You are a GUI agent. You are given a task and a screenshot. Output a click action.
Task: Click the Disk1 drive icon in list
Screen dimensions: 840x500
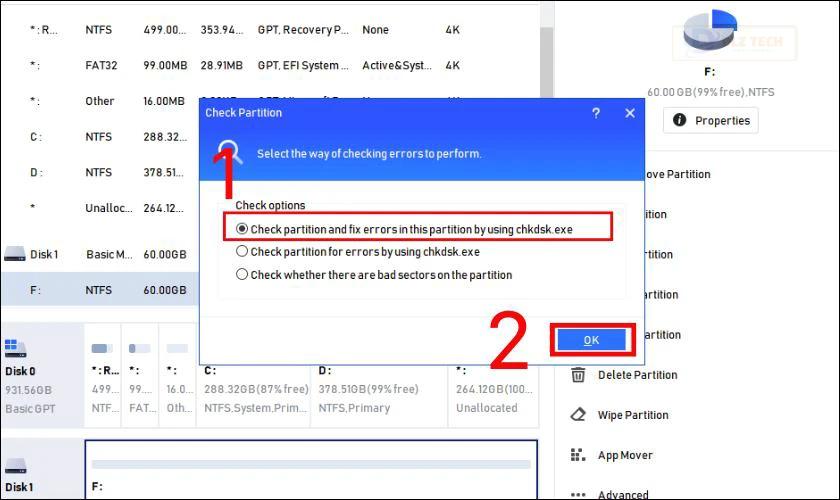(14, 253)
